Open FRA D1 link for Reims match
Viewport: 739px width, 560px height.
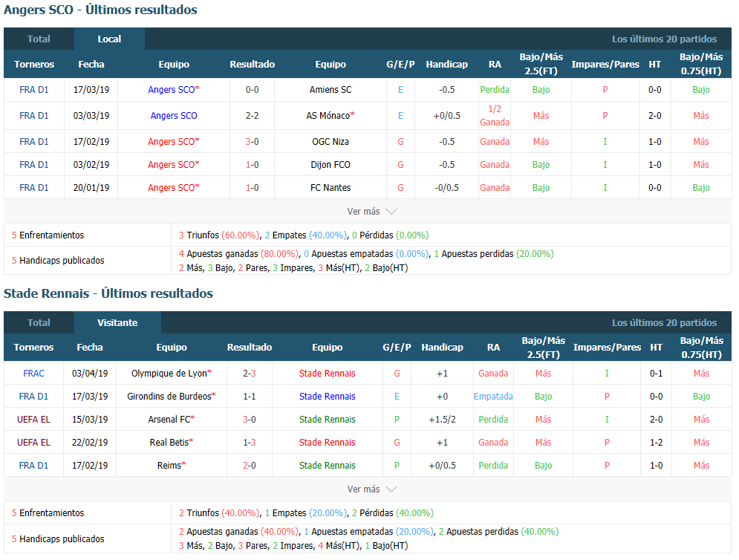tap(33, 466)
